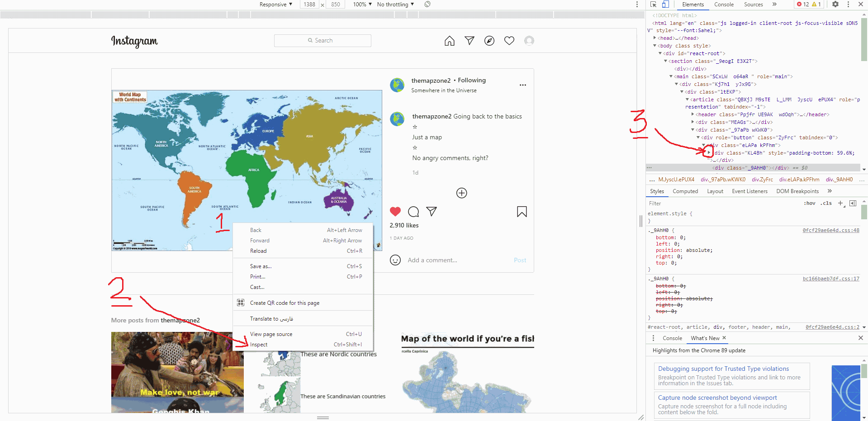Open 0fcf29ae6e4d.css:48 stylesheet link
Image resolution: width=868 pixels, height=421 pixels.
point(830,230)
